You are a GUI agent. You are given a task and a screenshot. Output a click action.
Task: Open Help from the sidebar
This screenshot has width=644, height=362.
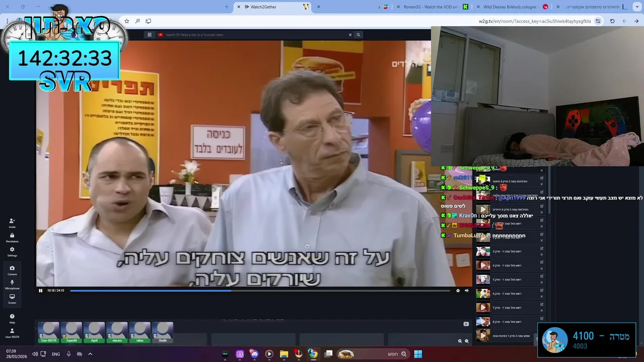click(12, 318)
